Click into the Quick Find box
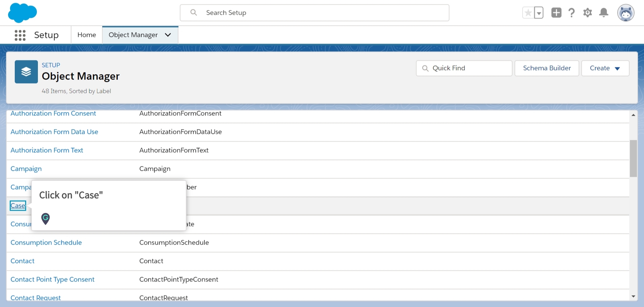This screenshot has height=307, width=644. pos(464,68)
